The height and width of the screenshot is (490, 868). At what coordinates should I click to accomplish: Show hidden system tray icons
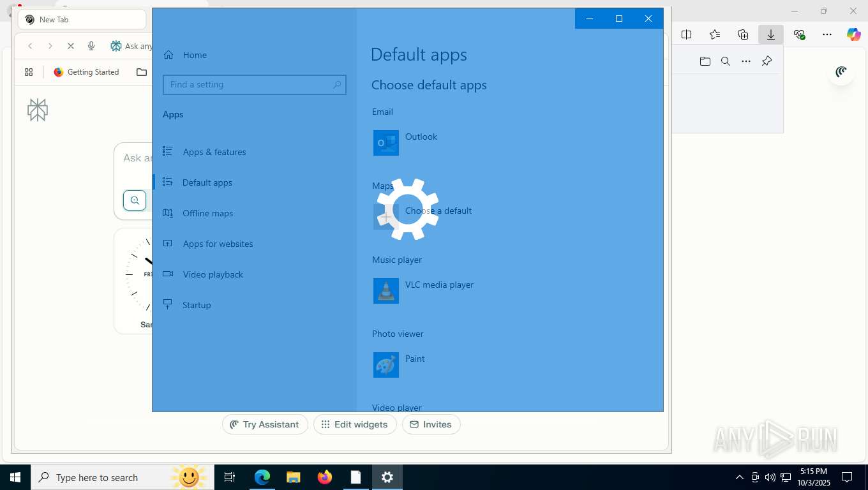(x=740, y=477)
